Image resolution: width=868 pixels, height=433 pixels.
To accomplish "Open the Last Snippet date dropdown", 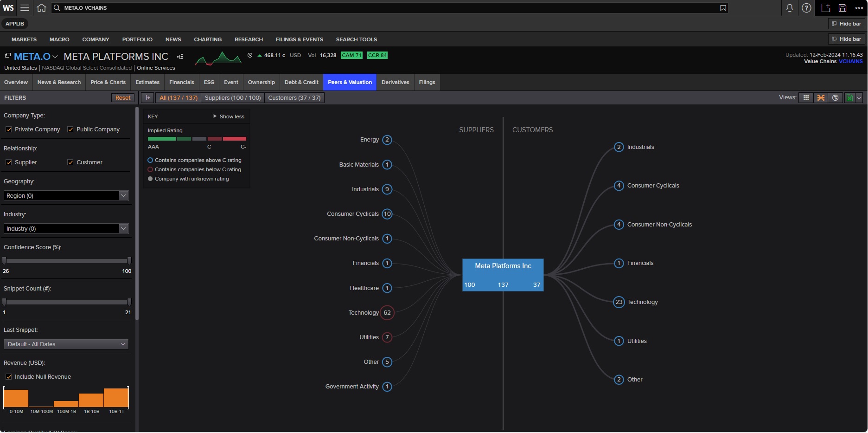I will [66, 344].
